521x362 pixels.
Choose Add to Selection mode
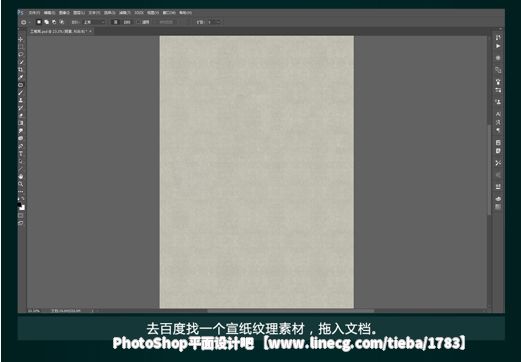coord(46,22)
